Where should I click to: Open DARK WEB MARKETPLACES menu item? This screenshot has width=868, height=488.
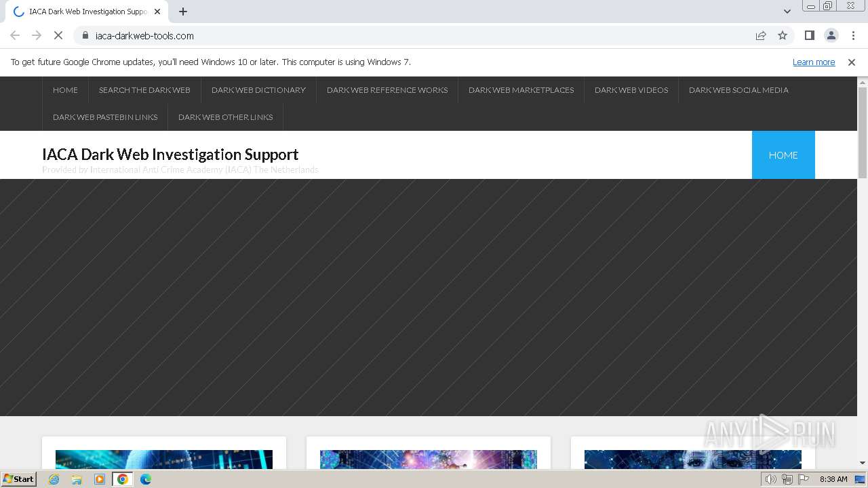pos(521,90)
